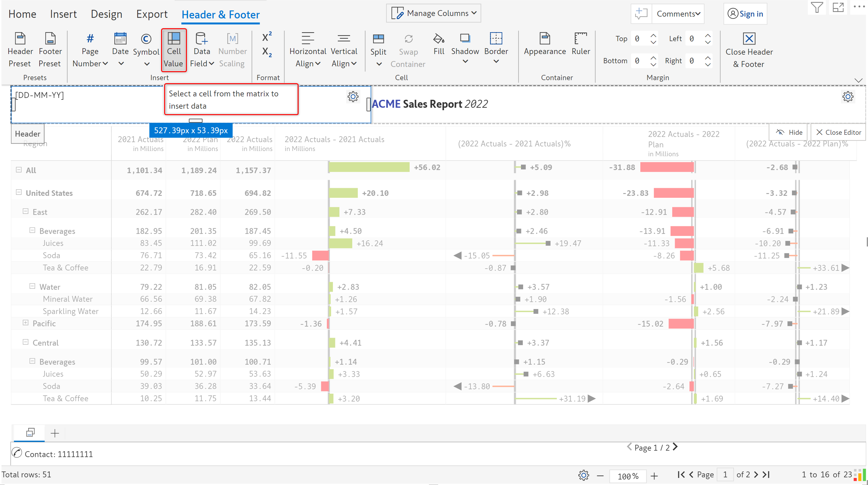868x485 pixels.
Task: Click the Close Editor button
Action: click(x=838, y=132)
